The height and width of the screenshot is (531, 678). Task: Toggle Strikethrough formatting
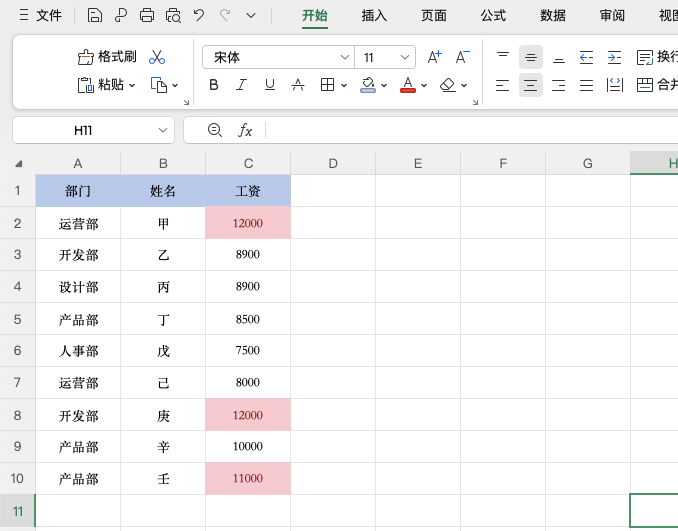[x=298, y=85]
